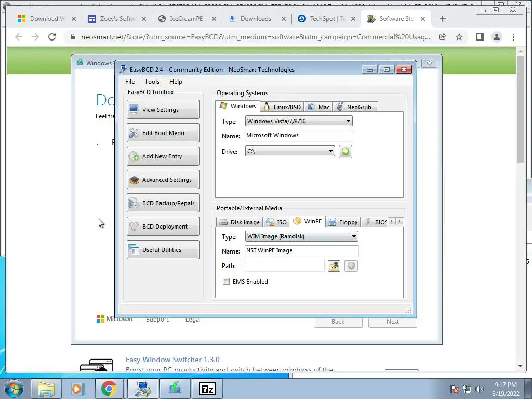The height and width of the screenshot is (399, 532).
Task: Open the 7-Zip taskbar icon
Action: click(207, 389)
